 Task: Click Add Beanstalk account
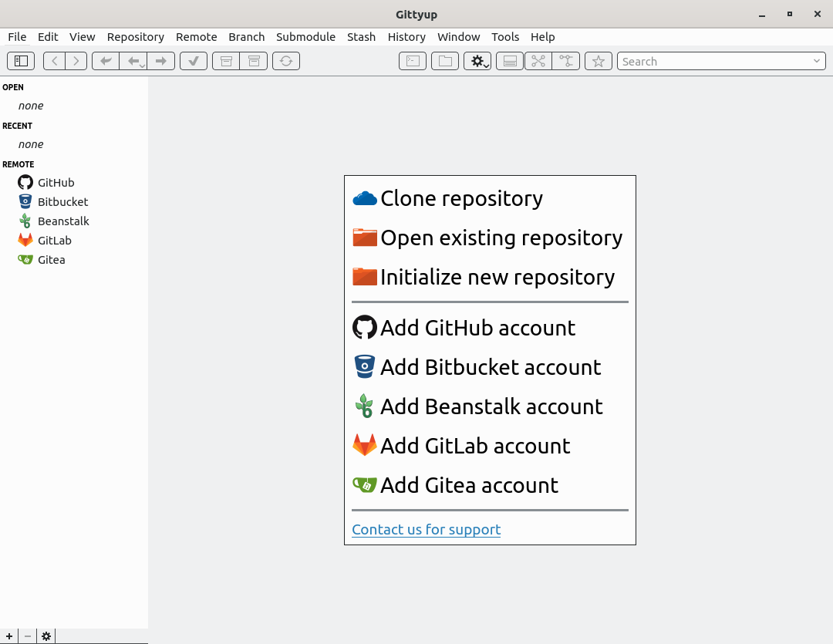click(x=477, y=406)
